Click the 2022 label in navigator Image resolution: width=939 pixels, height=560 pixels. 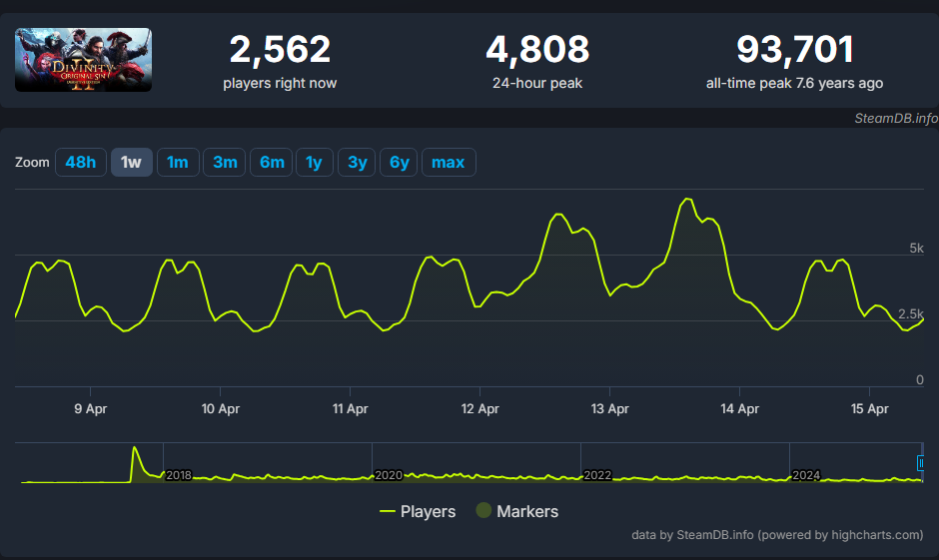click(597, 475)
